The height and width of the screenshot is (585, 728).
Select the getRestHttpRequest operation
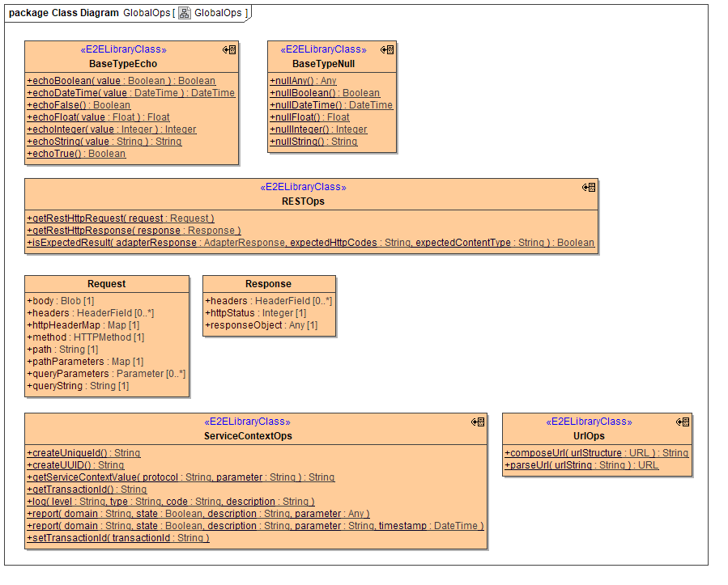pos(121,218)
